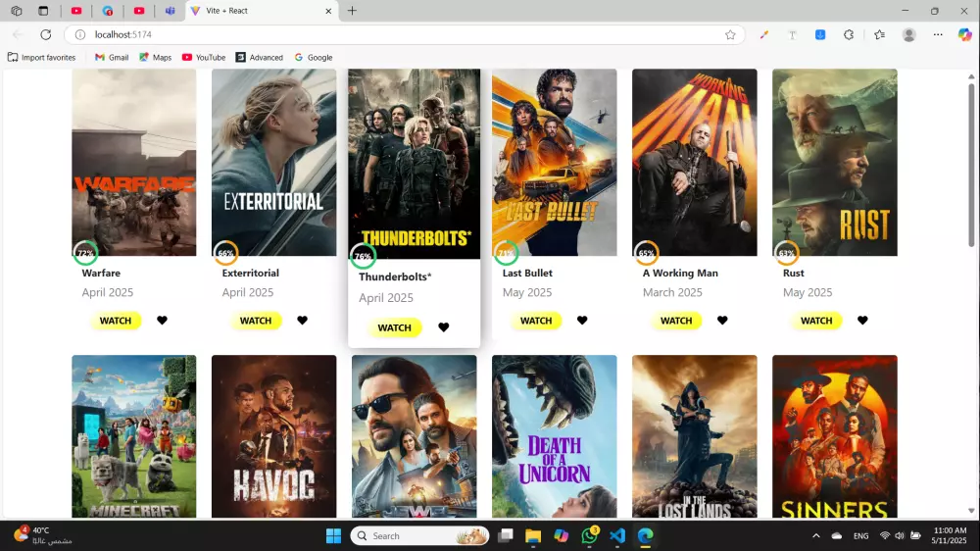Favorite Rust via its heart icon
Image resolution: width=980 pixels, height=551 pixels.
[862, 321]
